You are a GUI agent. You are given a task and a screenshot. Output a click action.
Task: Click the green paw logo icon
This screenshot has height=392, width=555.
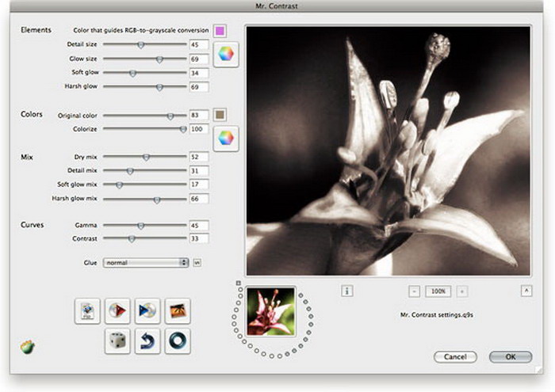pos(28,347)
